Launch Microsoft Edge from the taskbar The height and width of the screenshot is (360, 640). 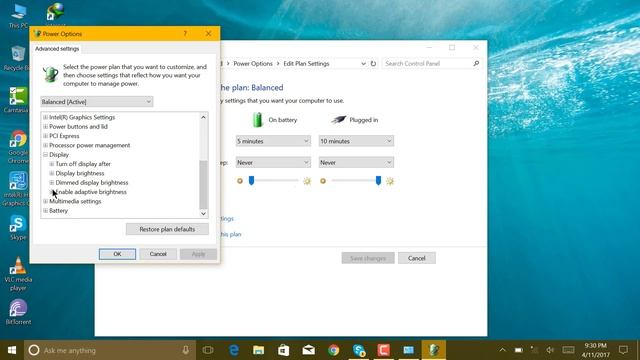[x=234, y=350]
